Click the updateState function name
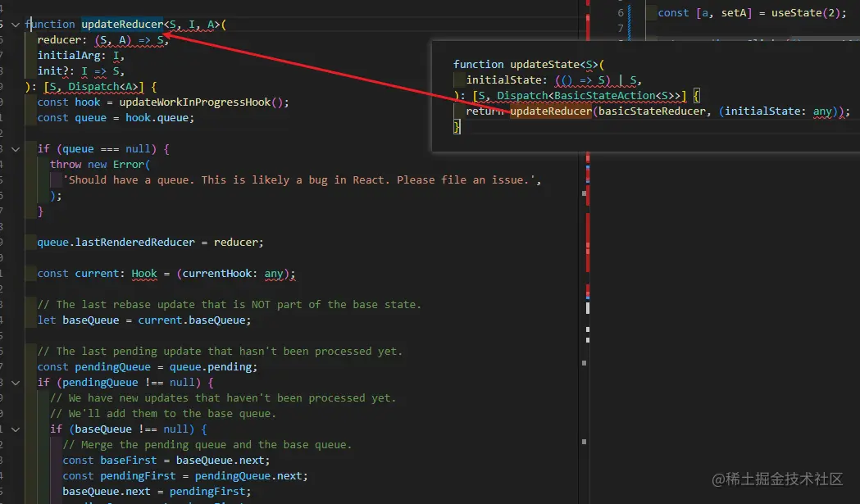 coord(544,64)
